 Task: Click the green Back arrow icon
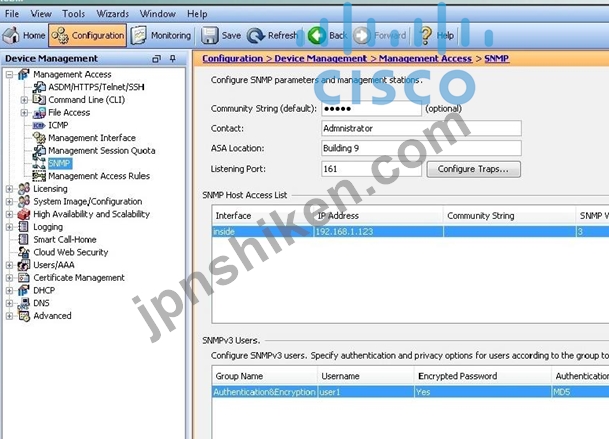pyautogui.click(x=317, y=35)
